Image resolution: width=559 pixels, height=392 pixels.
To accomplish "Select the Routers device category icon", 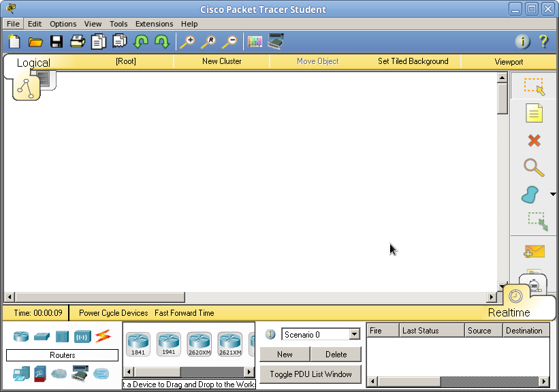I will click(21, 336).
